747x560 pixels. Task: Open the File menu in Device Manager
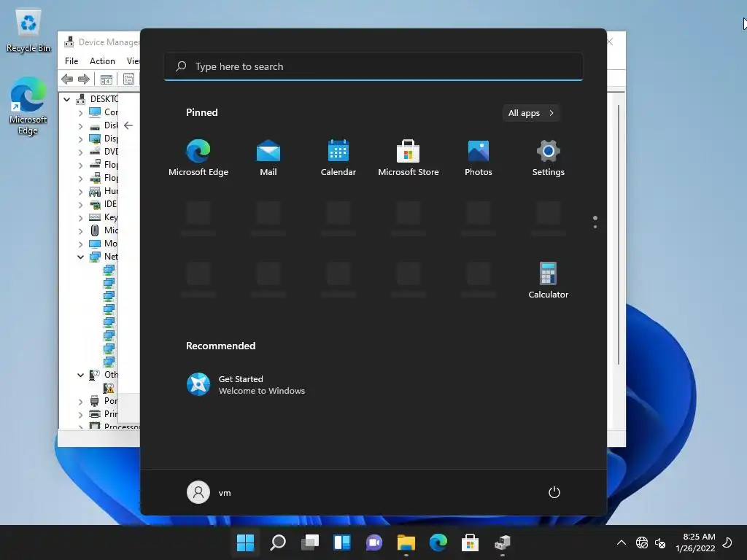click(71, 61)
